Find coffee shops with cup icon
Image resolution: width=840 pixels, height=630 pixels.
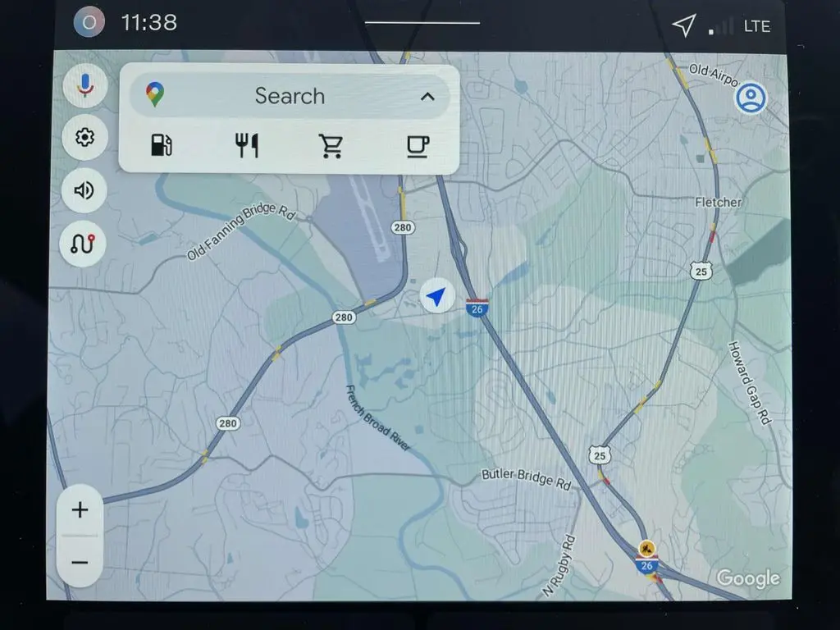418,146
